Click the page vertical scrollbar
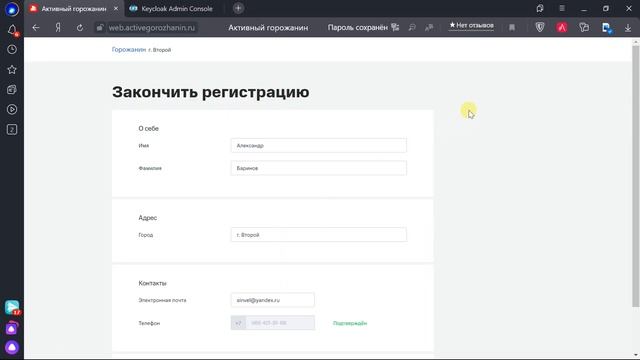The width and height of the screenshot is (640, 360). 636,176
